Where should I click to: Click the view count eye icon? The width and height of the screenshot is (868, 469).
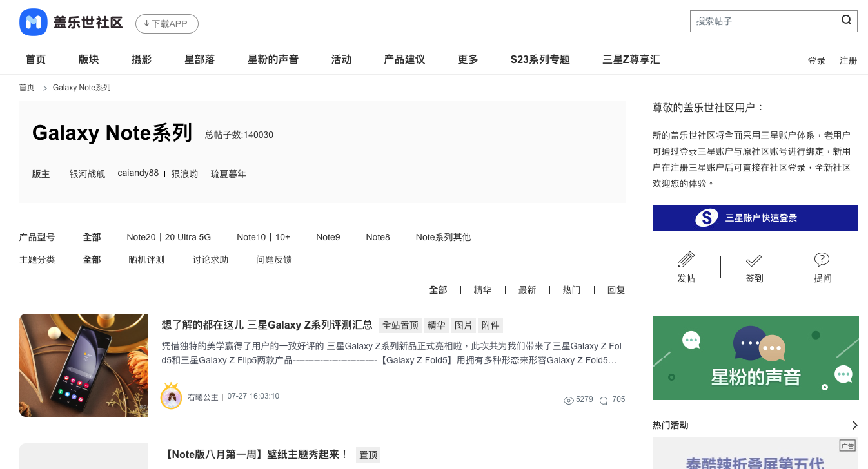coord(569,401)
